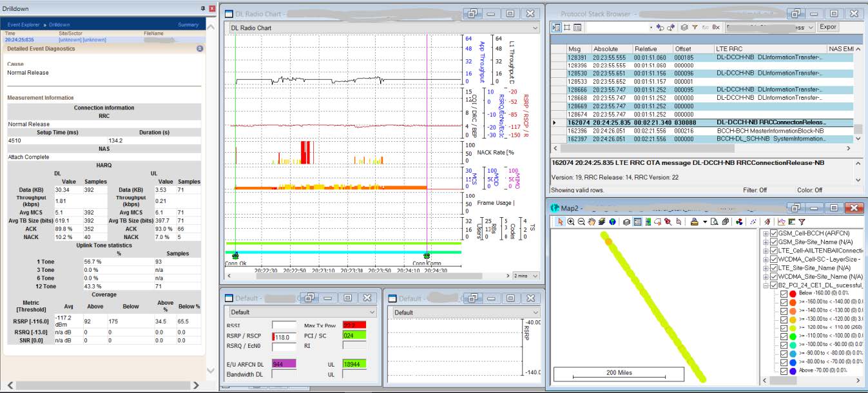Activate zoom in tool on Map2 toolbar

pos(571,222)
